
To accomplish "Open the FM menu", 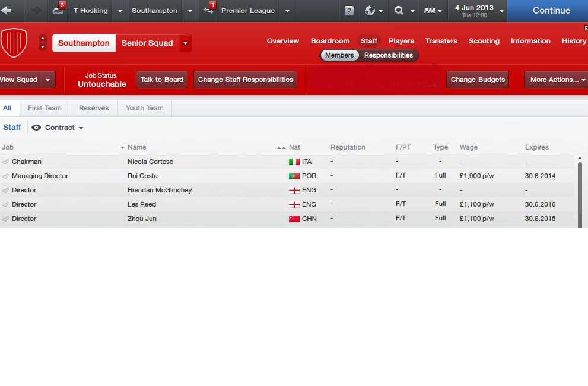I will [433, 11].
